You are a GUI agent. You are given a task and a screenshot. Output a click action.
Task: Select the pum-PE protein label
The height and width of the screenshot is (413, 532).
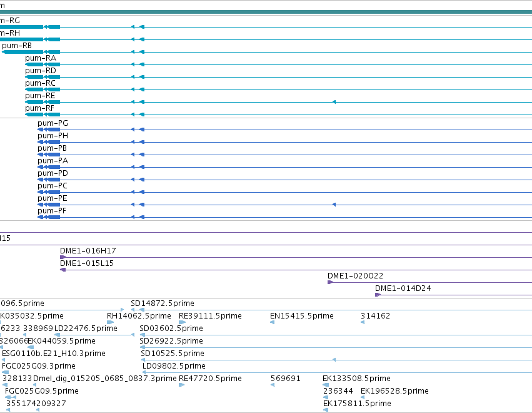53,199
